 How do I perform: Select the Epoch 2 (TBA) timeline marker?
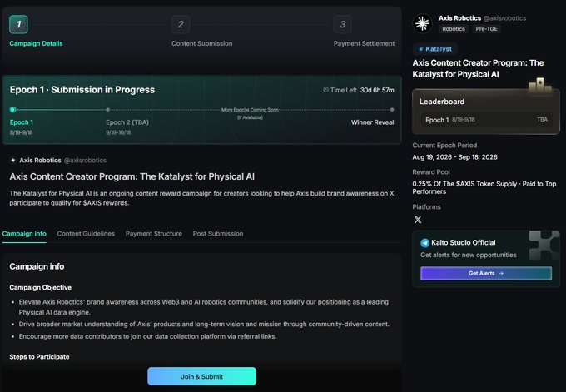click(x=107, y=109)
